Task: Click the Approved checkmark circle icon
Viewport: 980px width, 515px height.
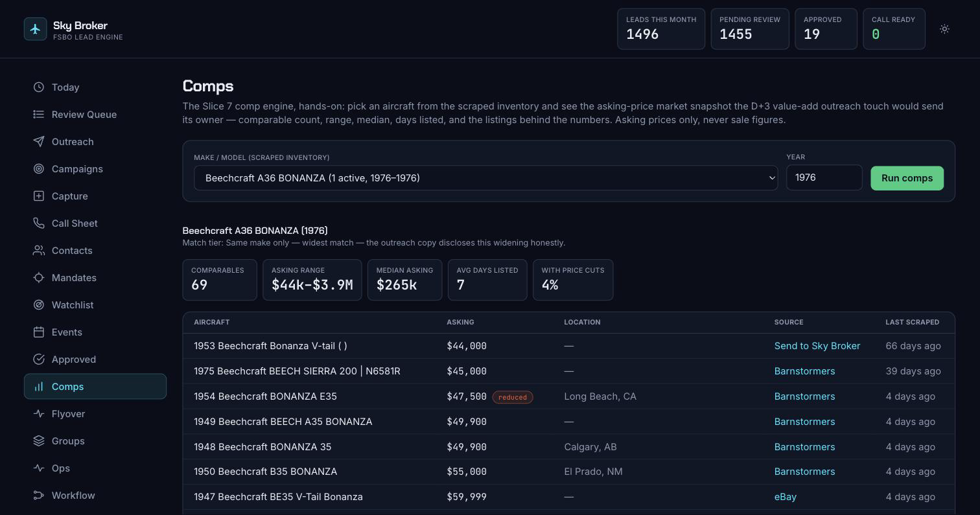Action: click(39, 360)
